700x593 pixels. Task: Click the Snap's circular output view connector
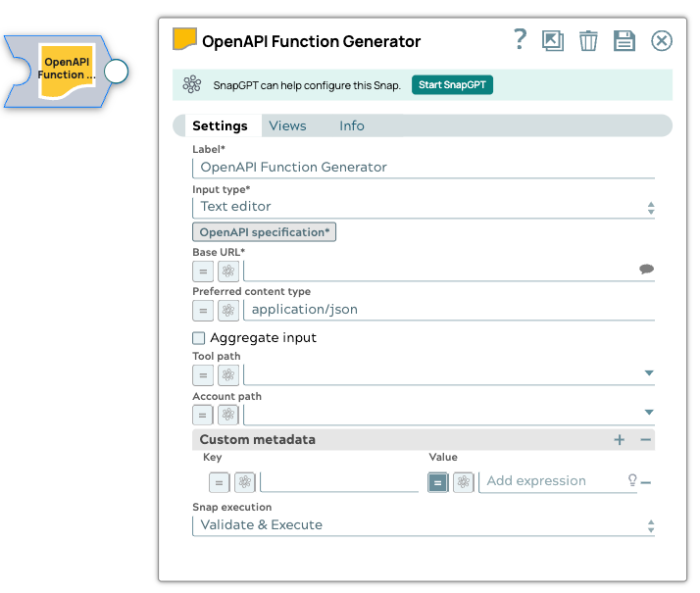click(116, 72)
